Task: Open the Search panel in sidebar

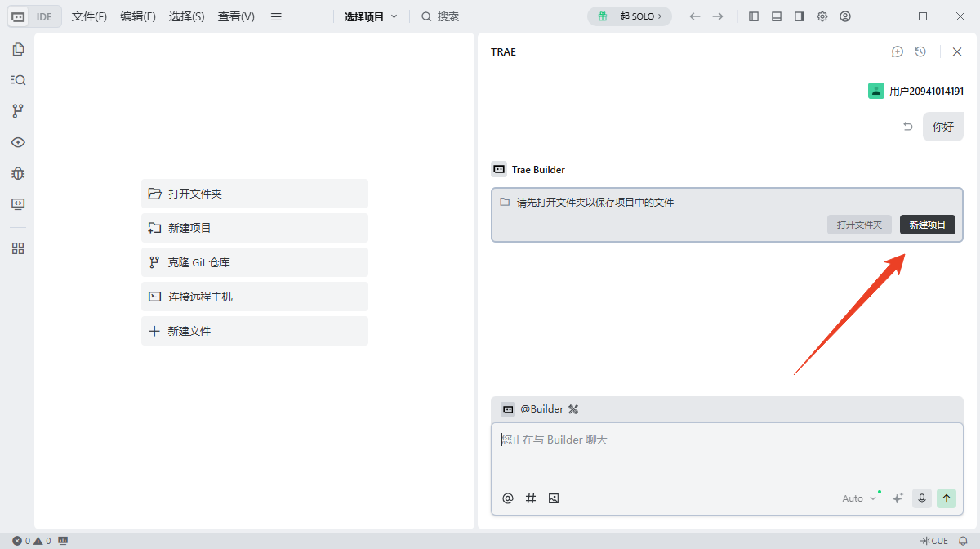Action: 18,79
